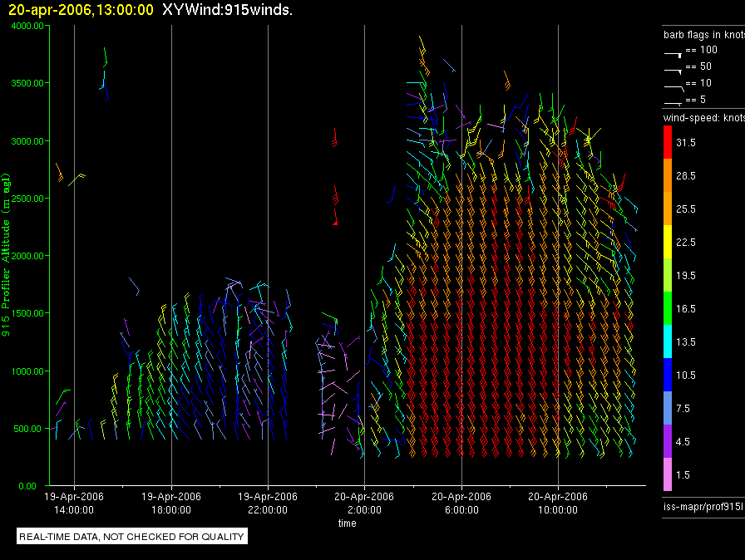Click the 5-knot barb flag legend icon
This screenshot has width=745, height=560.
[x=673, y=102]
